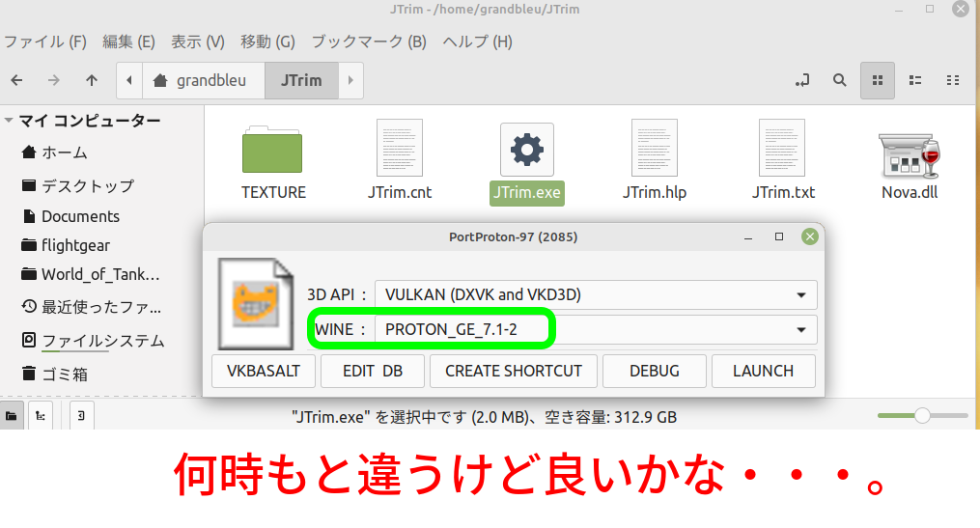980x528 pixels.
Task: Maximize the PortProton dialog
Action: [779, 236]
